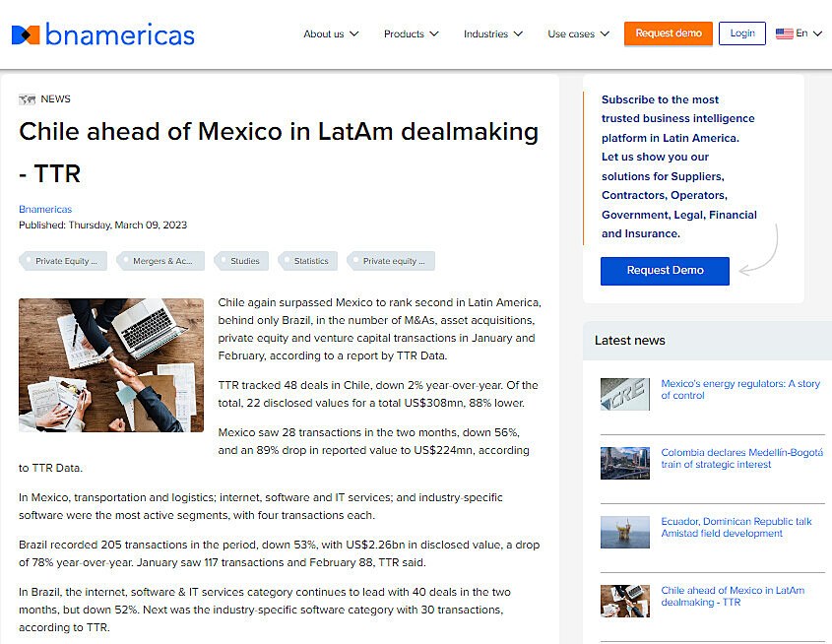The width and height of the screenshot is (832, 644).
Task: Click the blue Request Demo sidebar button
Action: coord(665,271)
